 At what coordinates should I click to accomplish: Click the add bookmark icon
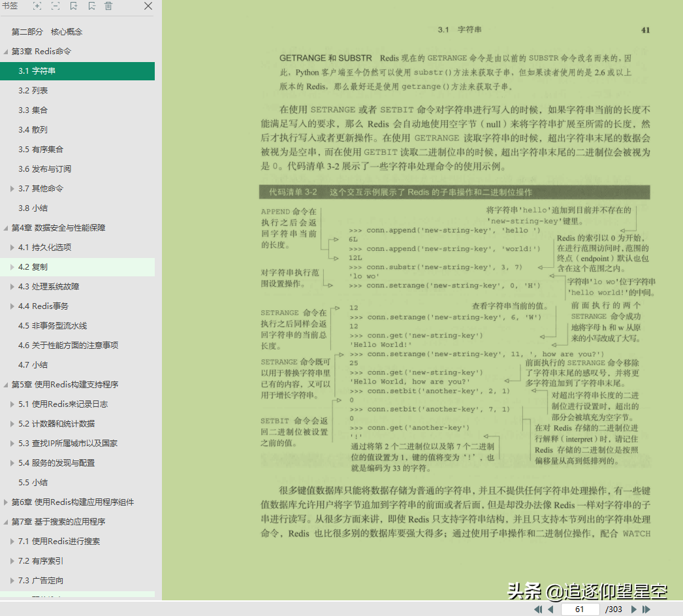74,6
